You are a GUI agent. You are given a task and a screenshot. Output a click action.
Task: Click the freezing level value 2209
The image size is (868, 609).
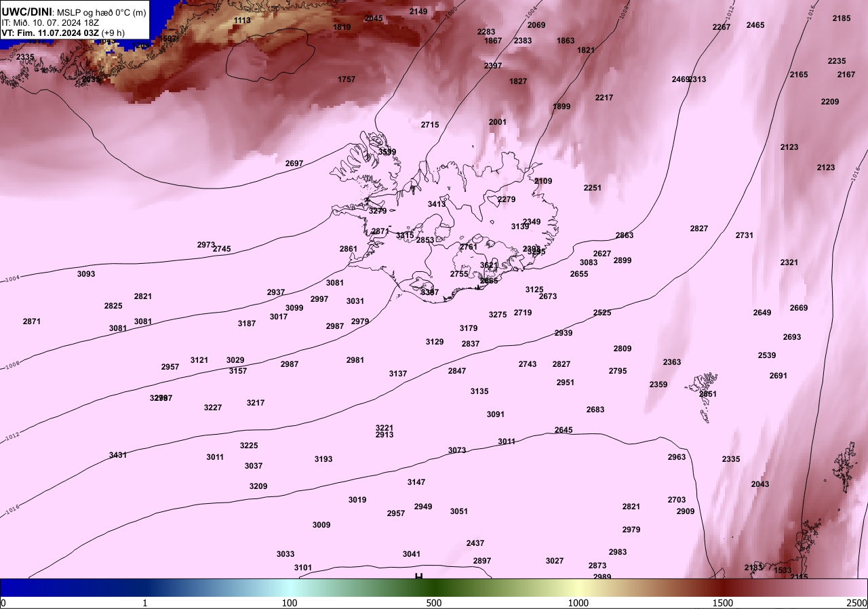tap(830, 102)
